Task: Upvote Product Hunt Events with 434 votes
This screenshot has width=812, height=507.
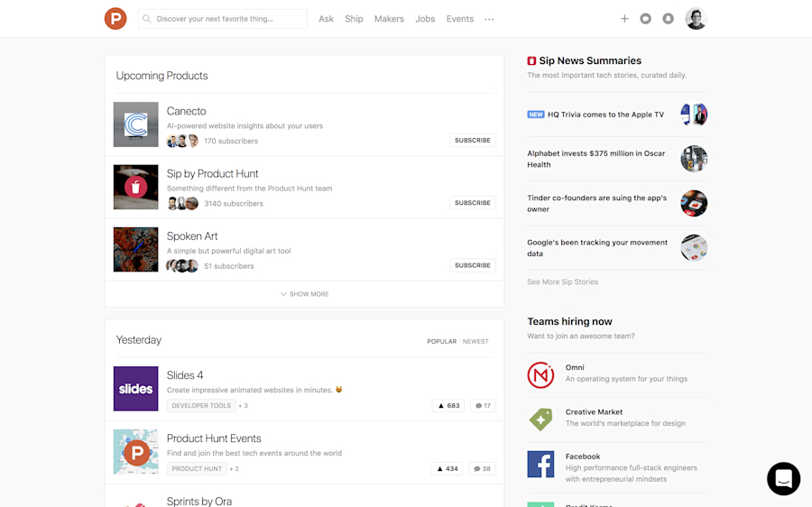Action: pyautogui.click(x=448, y=469)
